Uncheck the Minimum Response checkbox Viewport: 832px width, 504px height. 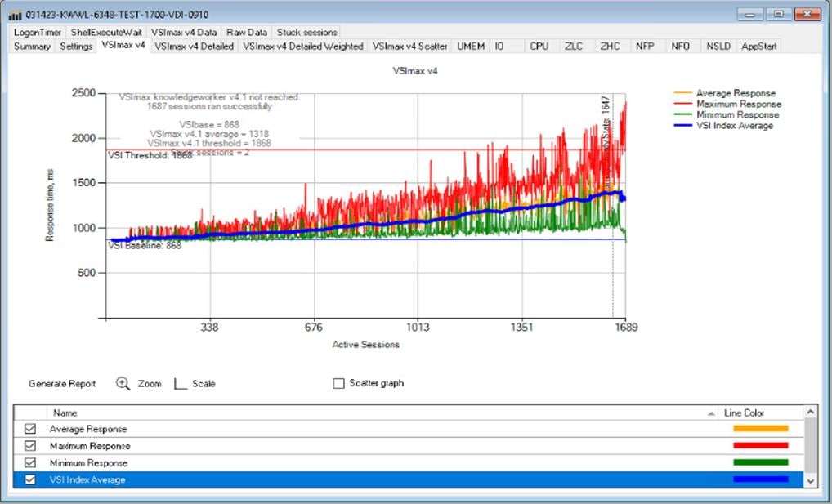(29, 462)
